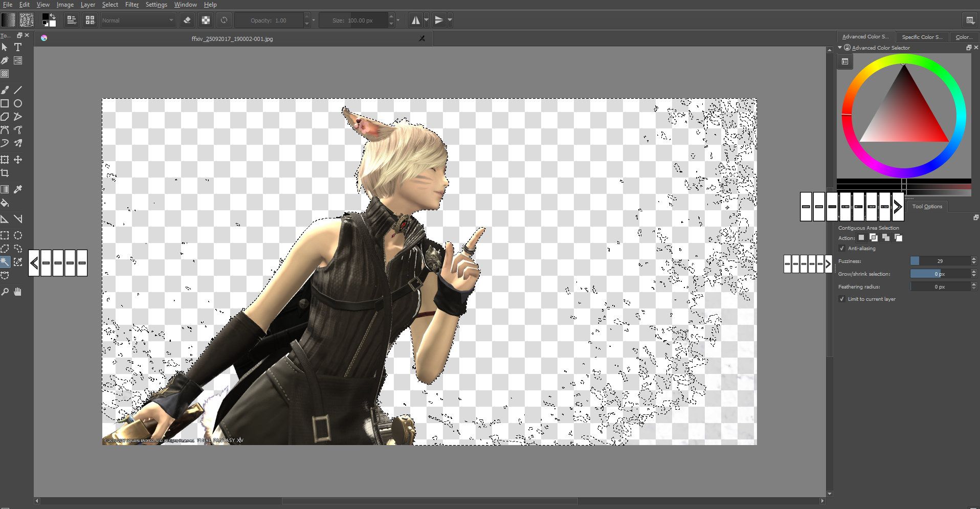Toggle horizontal mirror tool
The height and width of the screenshot is (509, 980).
[416, 20]
